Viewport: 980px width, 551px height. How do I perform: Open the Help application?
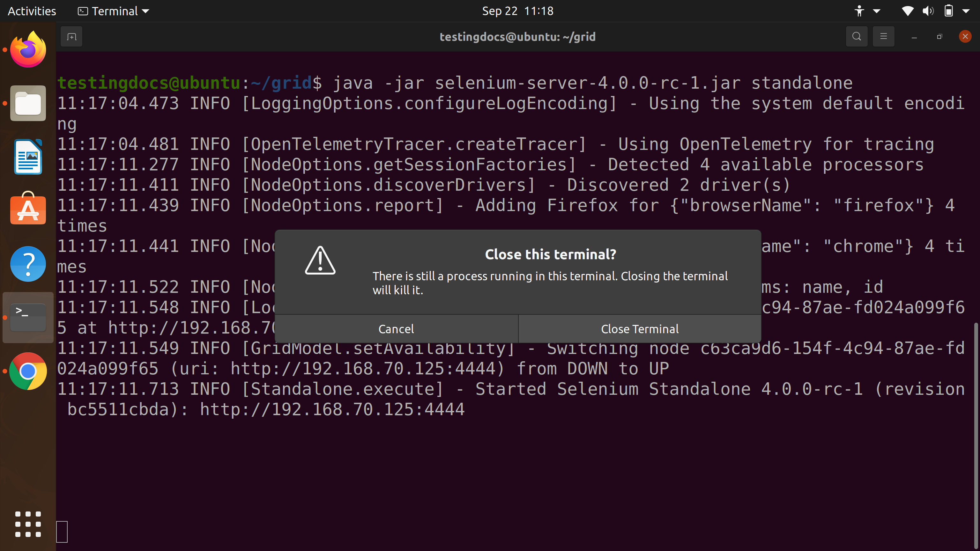[x=28, y=263]
